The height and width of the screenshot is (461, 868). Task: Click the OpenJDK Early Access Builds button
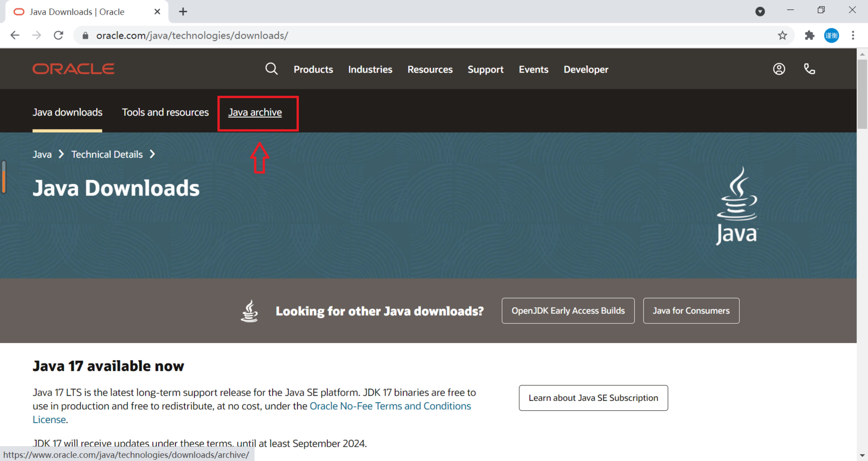pyautogui.click(x=568, y=311)
